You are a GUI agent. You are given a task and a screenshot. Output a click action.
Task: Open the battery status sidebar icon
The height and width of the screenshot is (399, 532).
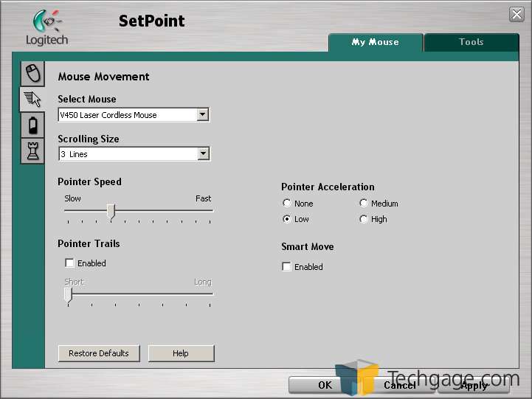click(33, 125)
